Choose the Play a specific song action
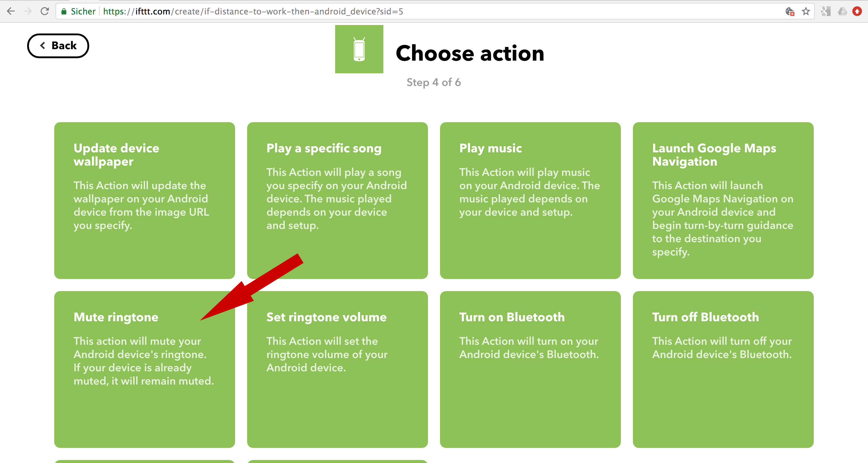 pyautogui.click(x=337, y=200)
